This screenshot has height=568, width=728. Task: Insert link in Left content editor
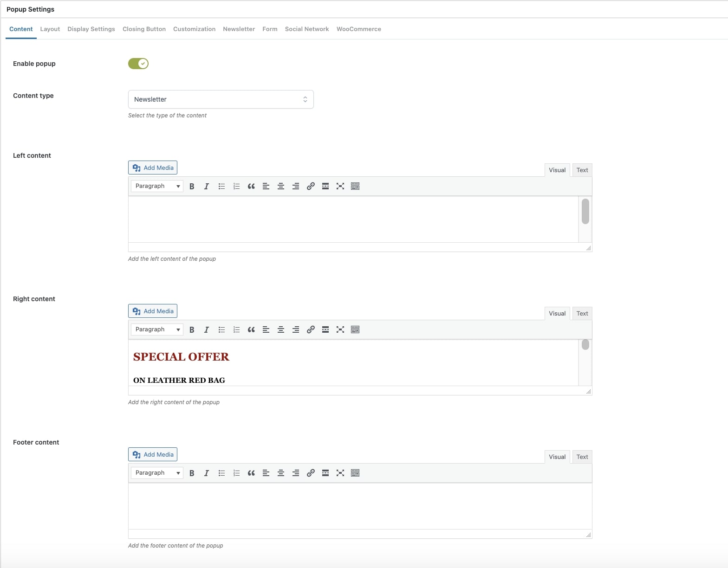(x=311, y=186)
